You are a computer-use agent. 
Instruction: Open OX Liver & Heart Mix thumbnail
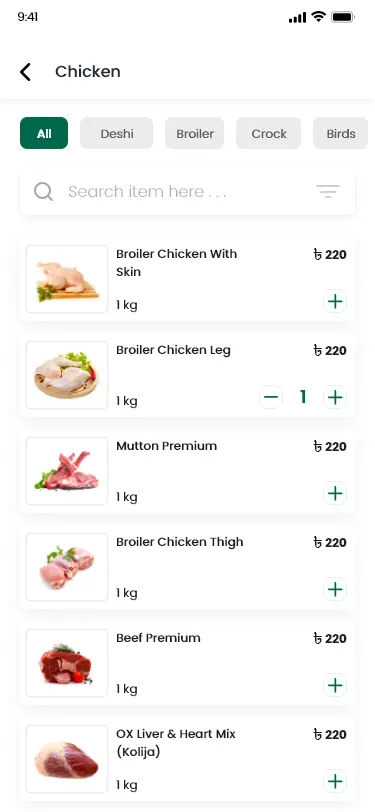coord(67,759)
